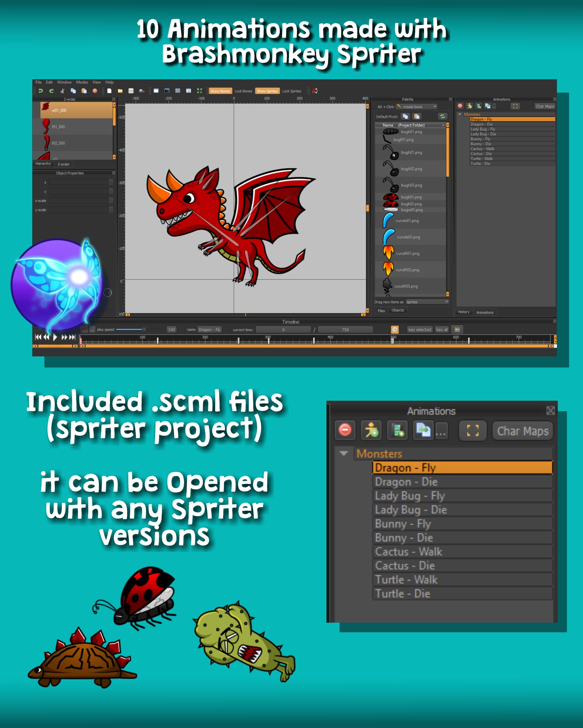Image resolution: width=583 pixels, height=728 pixels.
Task: Click the current time input field
Action: point(283,330)
